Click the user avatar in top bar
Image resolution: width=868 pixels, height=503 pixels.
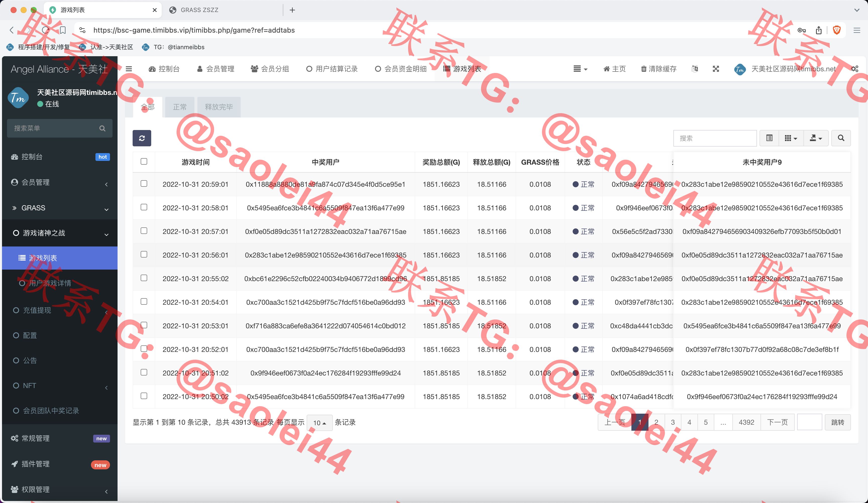740,69
